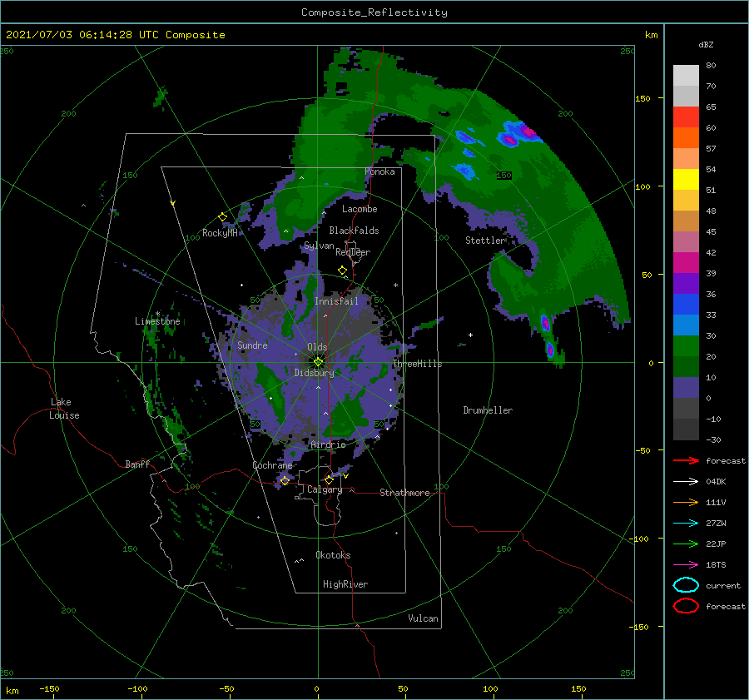Click the Vulcan city label
The image size is (749, 700).
(x=423, y=618)
